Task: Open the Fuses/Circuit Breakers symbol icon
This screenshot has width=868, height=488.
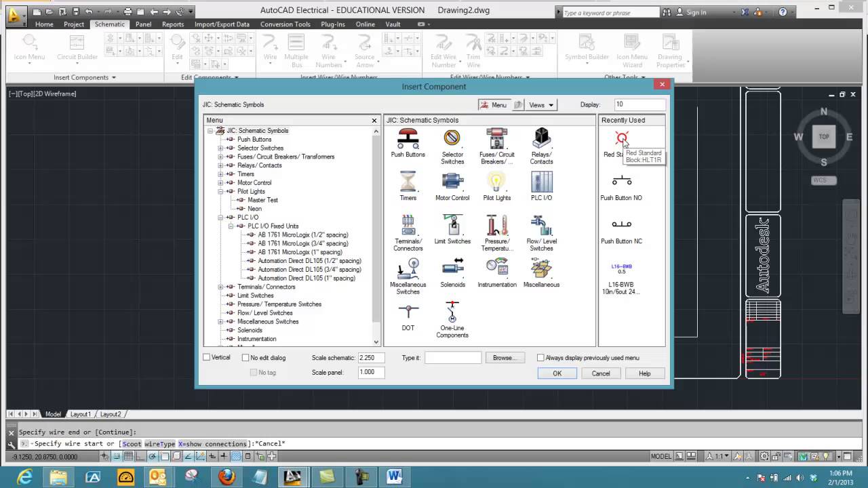Action: [x=497, y=138]
